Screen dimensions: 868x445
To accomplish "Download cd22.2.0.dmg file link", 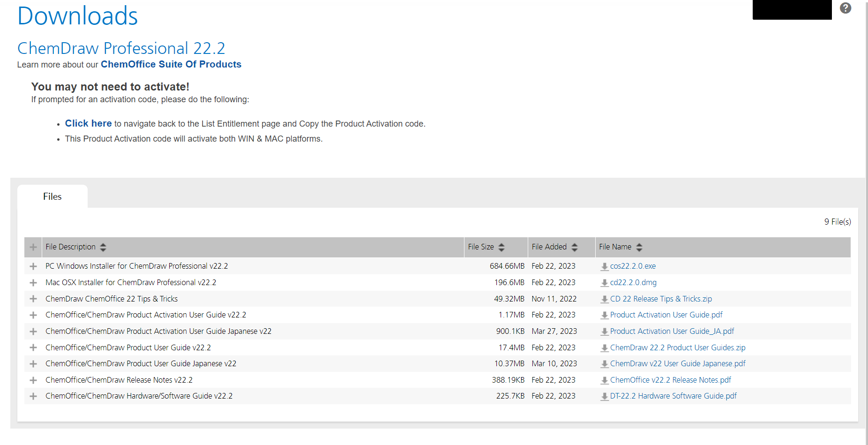I will (633, 282).
